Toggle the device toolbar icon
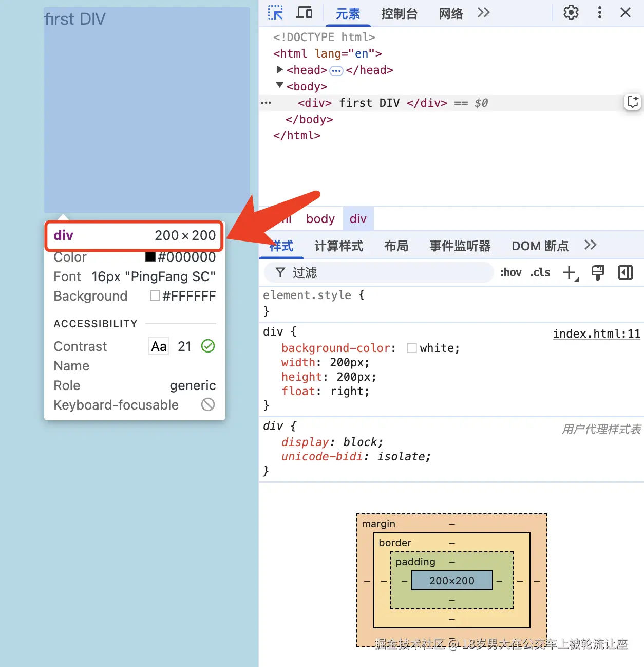644x667 pixels. (304, 13)
